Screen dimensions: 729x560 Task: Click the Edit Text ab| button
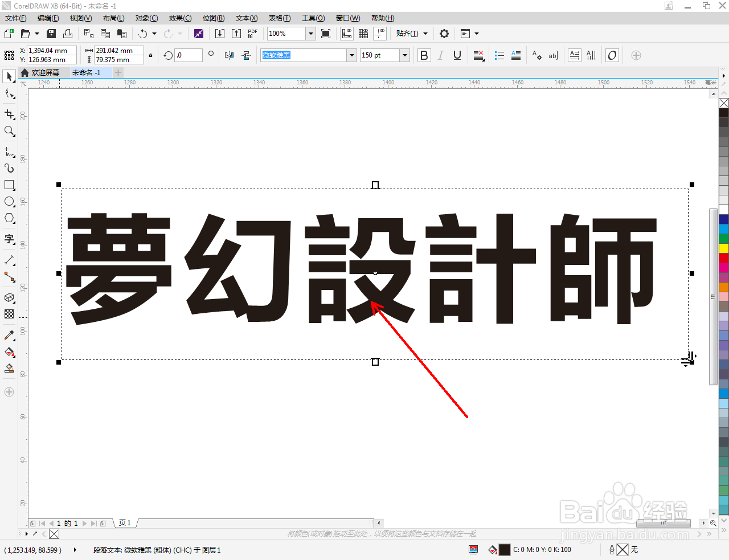(553, 55)
